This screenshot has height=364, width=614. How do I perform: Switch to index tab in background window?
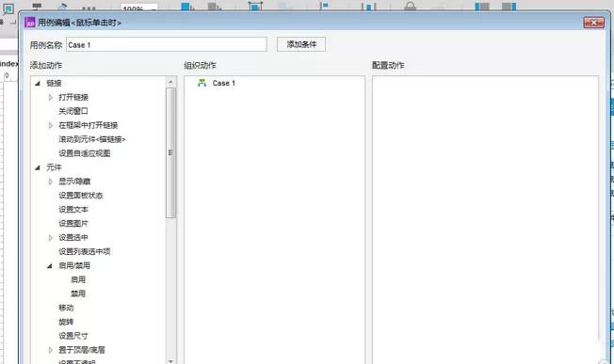(x=9, y=64)
